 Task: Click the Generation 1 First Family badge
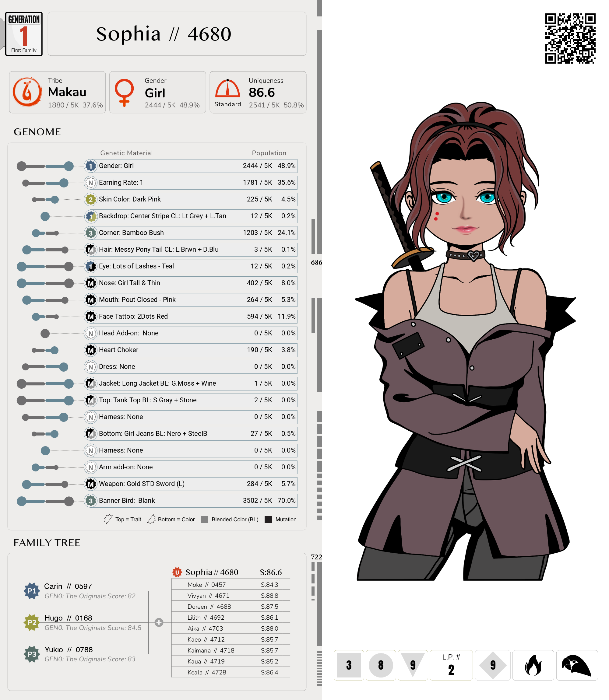coord(24,34)
